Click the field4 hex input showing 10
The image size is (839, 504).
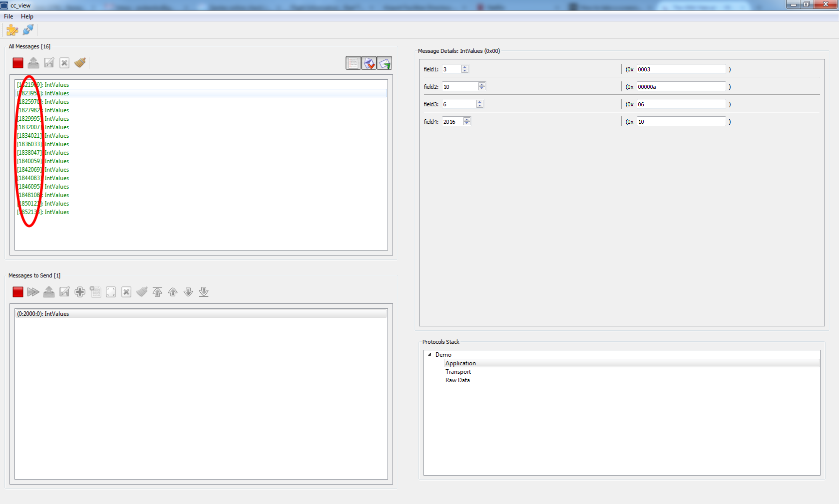pyautogui.click(x=681, y=122)
